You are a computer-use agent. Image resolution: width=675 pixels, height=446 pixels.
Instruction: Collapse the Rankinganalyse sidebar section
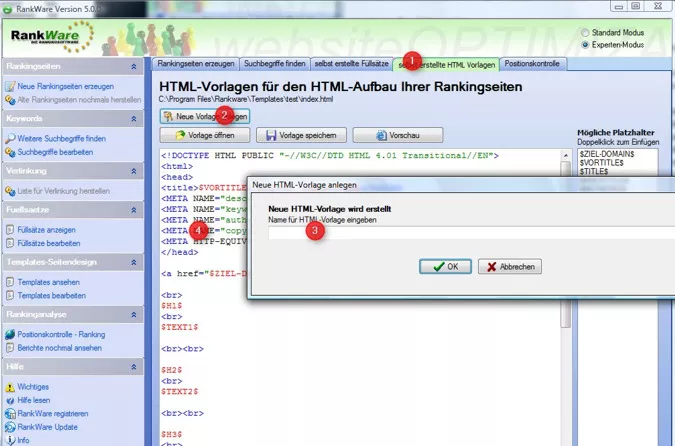click(x=133, y=315)
